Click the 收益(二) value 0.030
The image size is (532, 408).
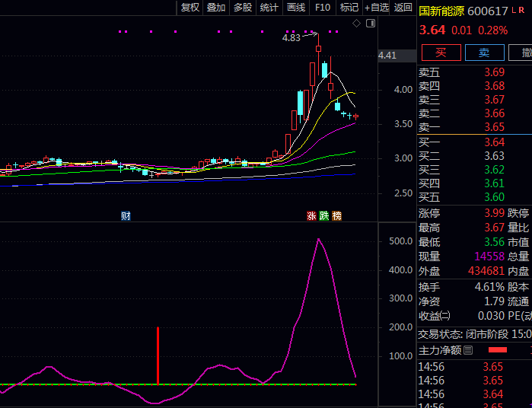pos(491,316)
